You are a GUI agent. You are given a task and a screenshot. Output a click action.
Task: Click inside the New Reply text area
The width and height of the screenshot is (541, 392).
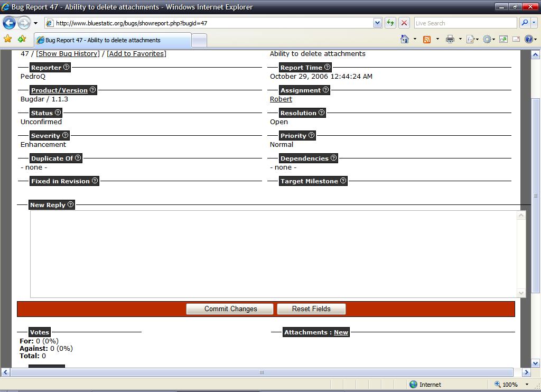tap(273, 254)
